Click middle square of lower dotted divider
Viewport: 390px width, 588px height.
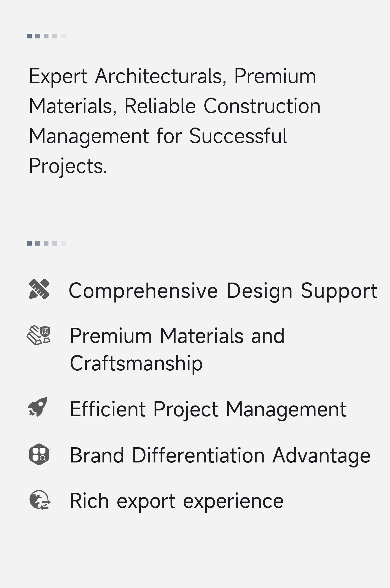tap(46, 243)
